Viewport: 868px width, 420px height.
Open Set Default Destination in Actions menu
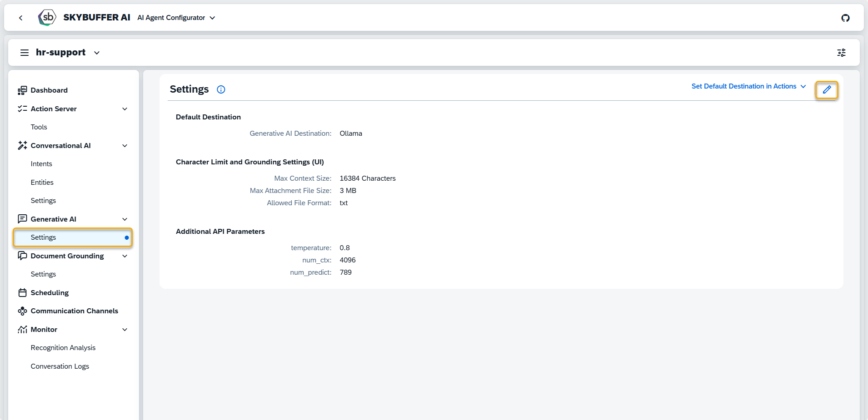click(x=748, y=86)
